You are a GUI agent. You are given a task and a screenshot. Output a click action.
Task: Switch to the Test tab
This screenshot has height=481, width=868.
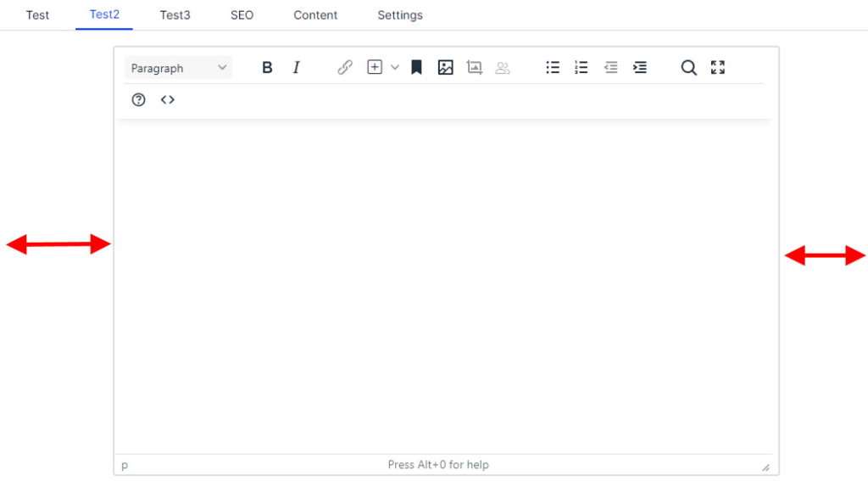37,15
